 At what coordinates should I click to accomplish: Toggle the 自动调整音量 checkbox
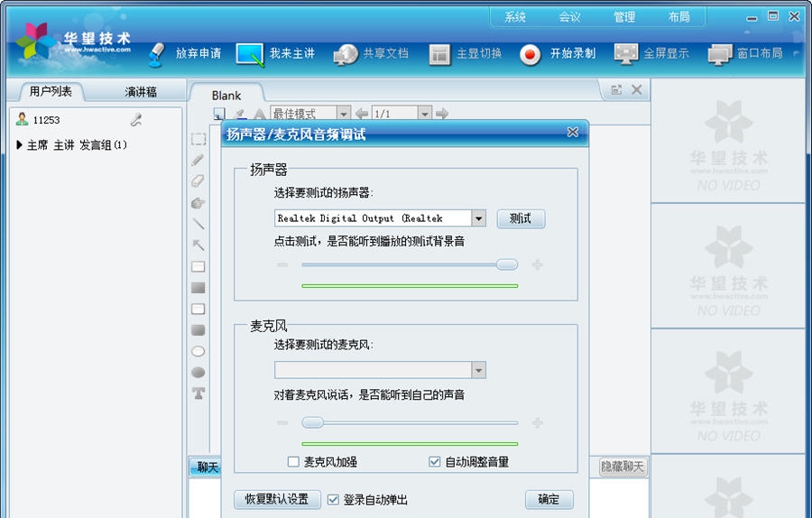point(435,462)
